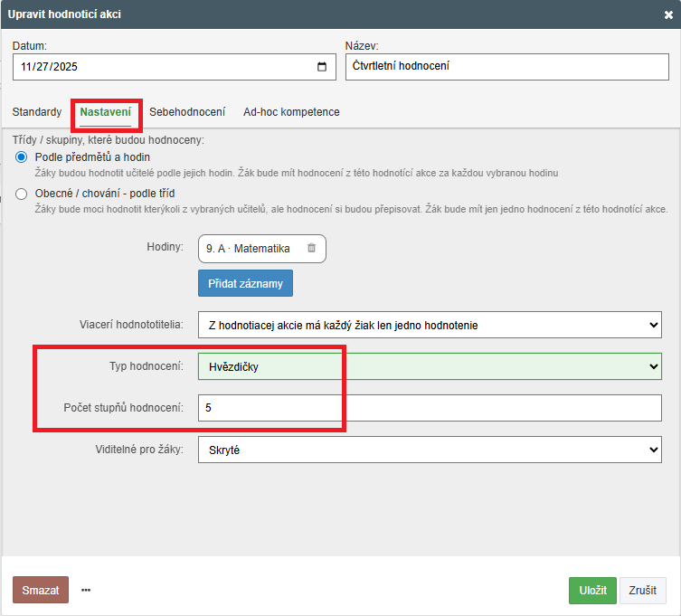
Task: Switch to the Standardy tab
Action: pyautogui.click(x=37, y=112)
